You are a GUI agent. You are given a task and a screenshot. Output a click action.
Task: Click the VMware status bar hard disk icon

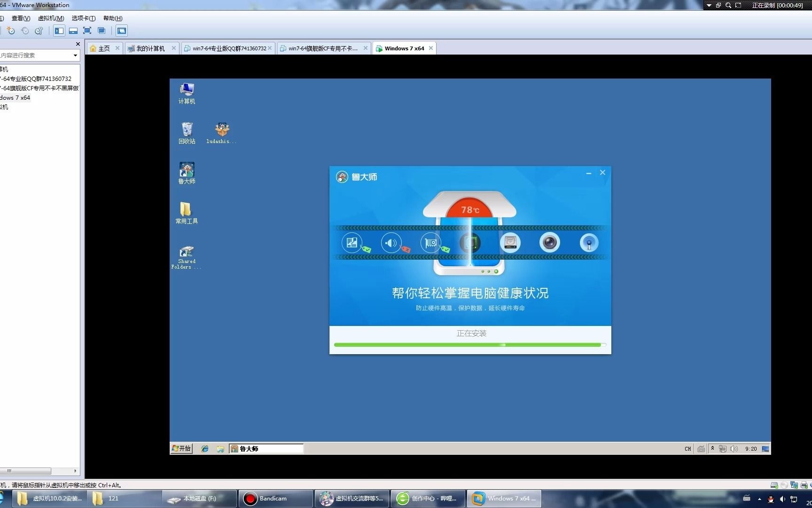pyautogui.click(x=774, y=485)
